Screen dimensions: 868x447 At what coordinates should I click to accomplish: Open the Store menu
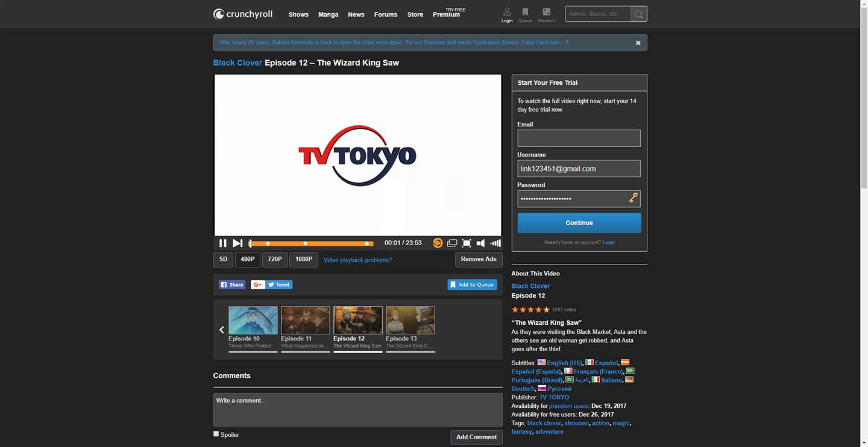[415, 14]
